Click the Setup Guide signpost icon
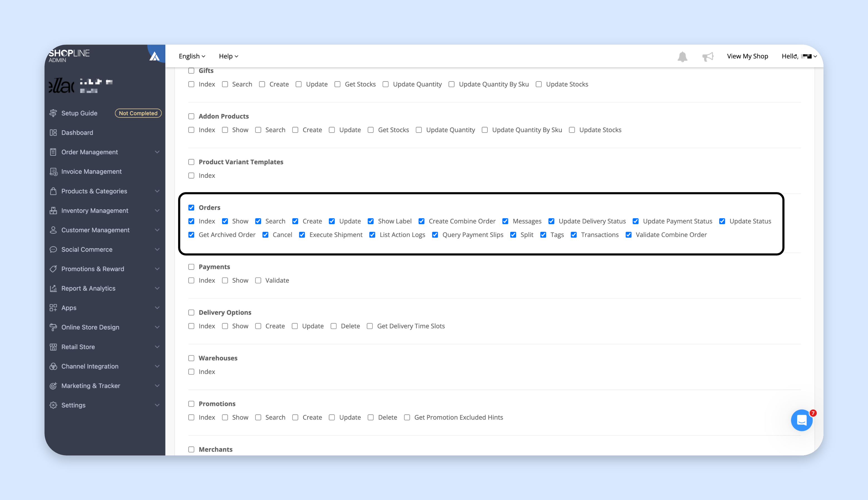 53,113
